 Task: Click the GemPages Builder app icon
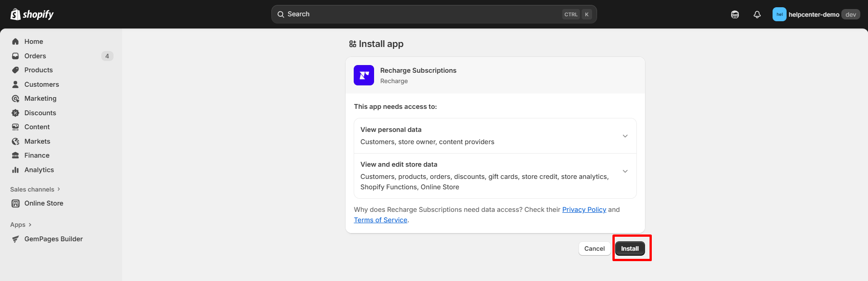15,239
